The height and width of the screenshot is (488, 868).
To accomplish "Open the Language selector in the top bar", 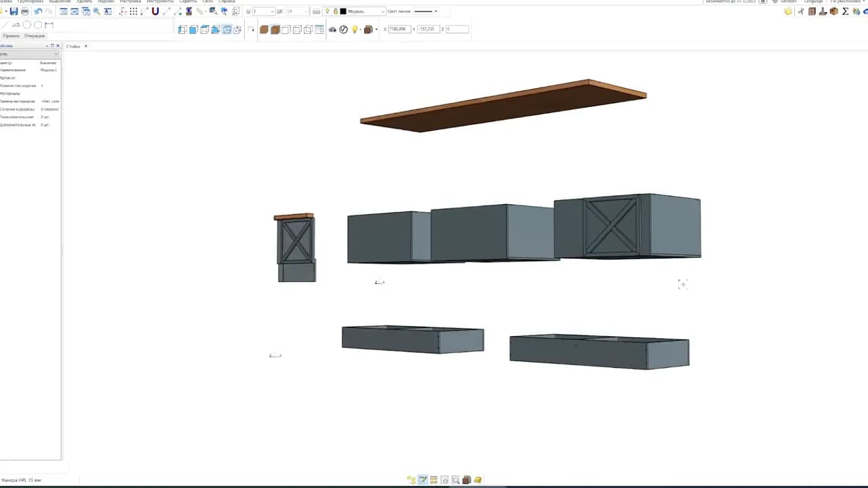I will 813,1.
